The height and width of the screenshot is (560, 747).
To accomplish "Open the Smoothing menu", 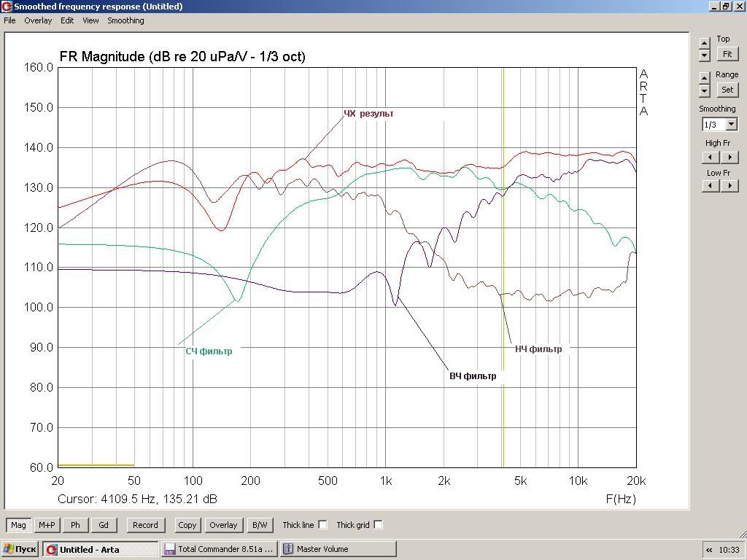I will 125,20.
